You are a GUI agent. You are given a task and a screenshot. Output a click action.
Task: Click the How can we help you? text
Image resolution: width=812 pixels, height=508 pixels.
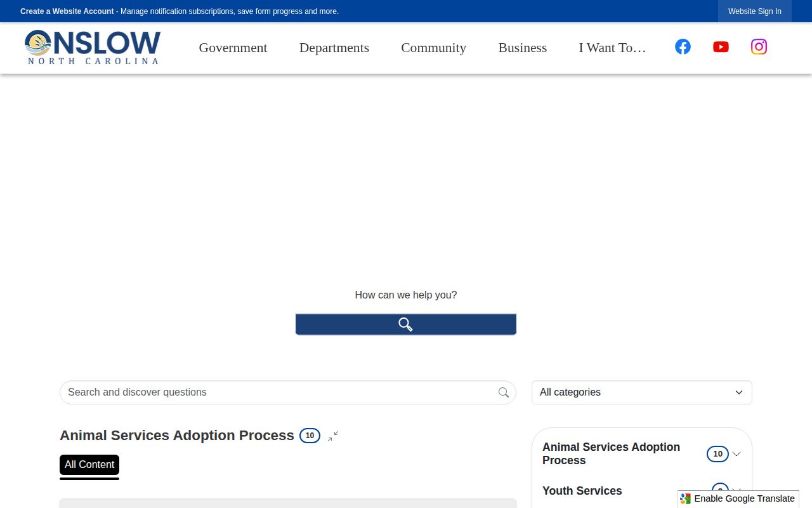406,295
